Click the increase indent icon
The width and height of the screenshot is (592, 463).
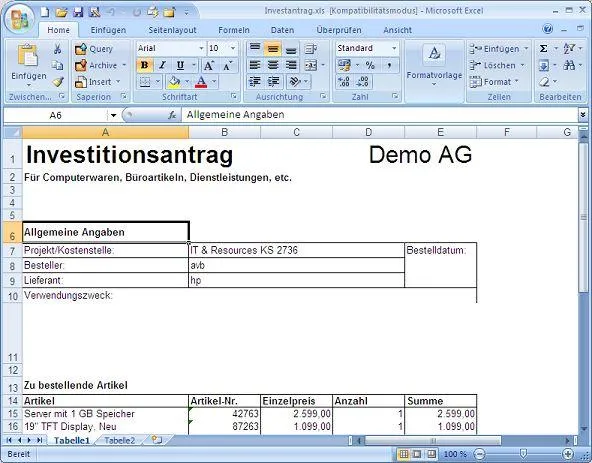[x=273, y=82]
